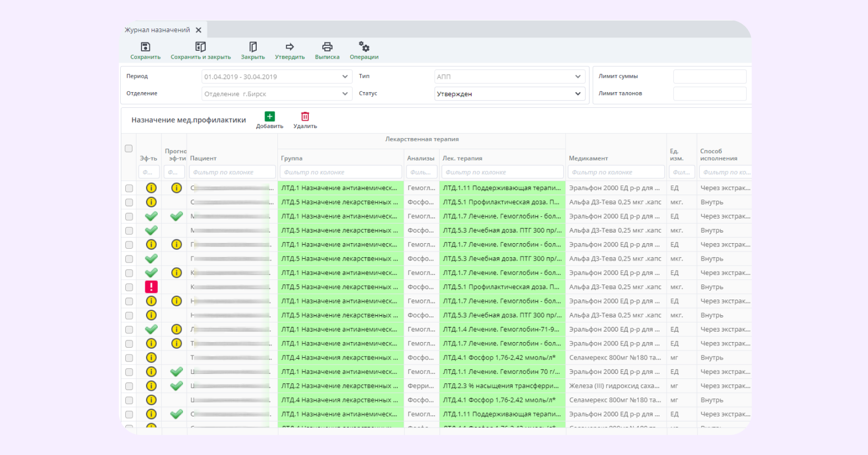The image size is (868, 455).
Task: Click the Сохранить (save) toolbar icon
Action: click(x=145, y=47)
